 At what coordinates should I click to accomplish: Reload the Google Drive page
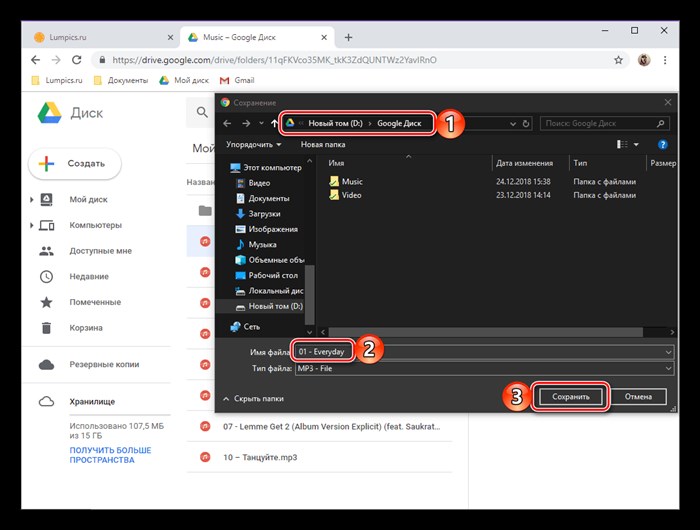point(77,60)
